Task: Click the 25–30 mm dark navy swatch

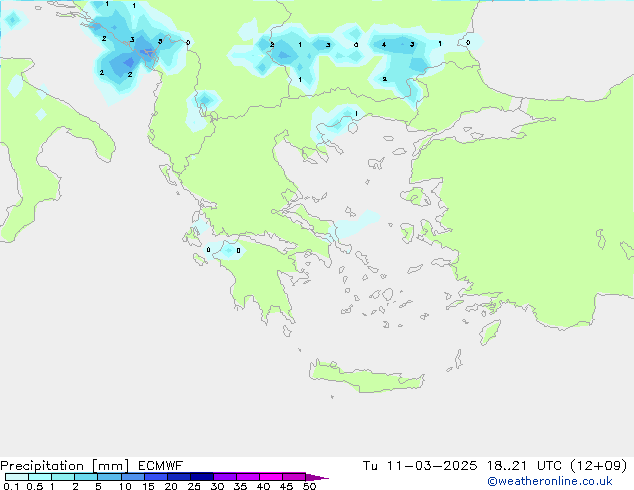Action: tap(201, 477)
